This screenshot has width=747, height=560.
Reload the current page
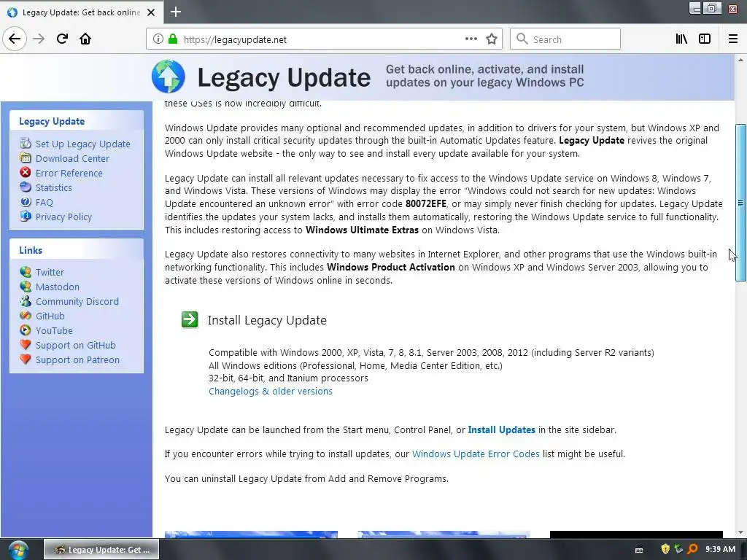(62, 39)
